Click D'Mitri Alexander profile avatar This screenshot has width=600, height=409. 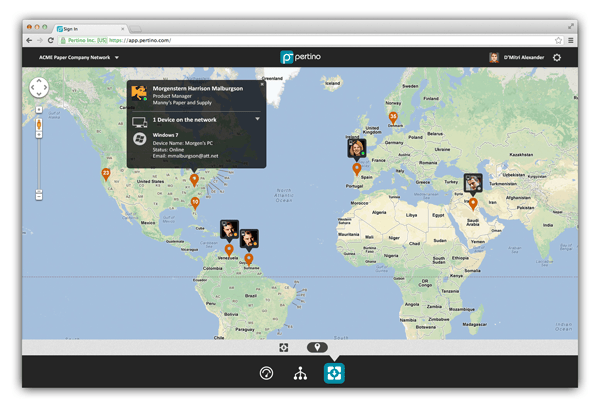click(x=494, y=57)
